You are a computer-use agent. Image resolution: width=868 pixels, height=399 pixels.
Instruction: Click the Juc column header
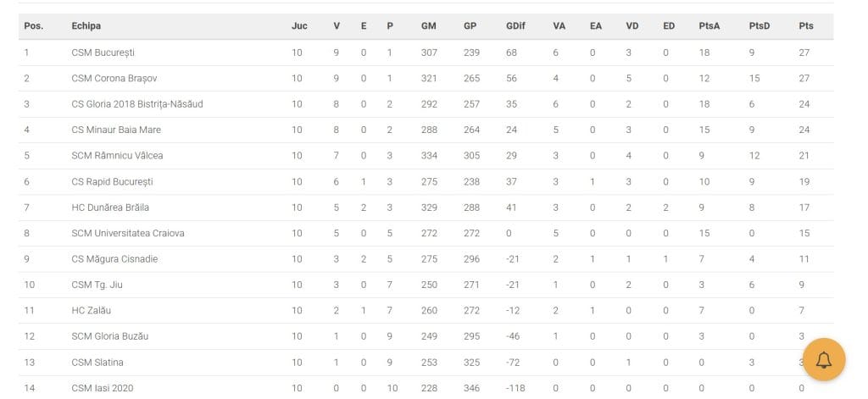[299, 26]
